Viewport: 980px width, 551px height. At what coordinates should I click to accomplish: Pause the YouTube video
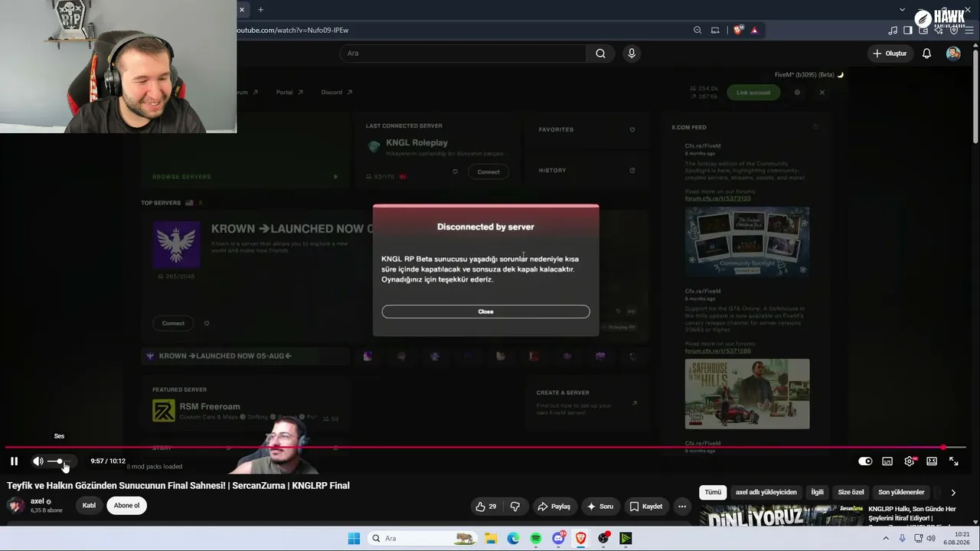14,461
